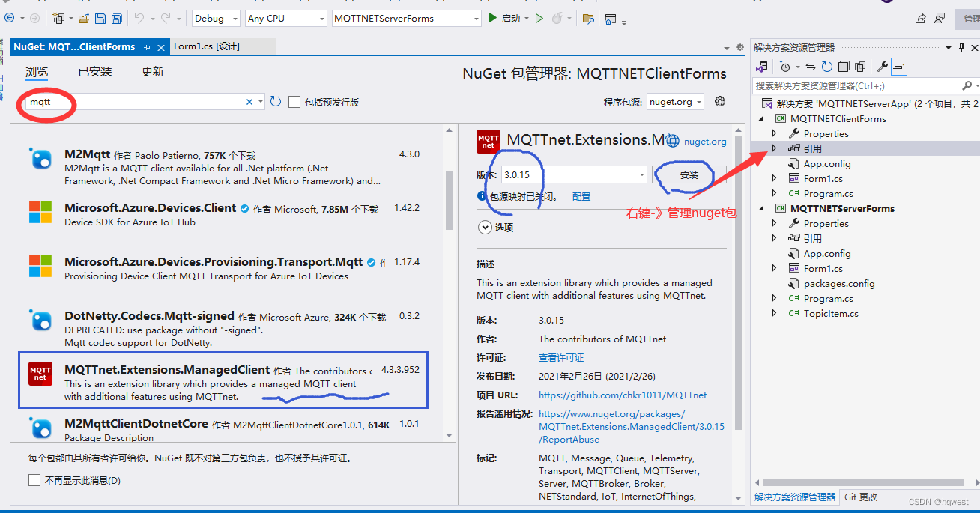Click the package list vertical scrollbar
This screenshot has width=980, height=513.
pos(450,200)
